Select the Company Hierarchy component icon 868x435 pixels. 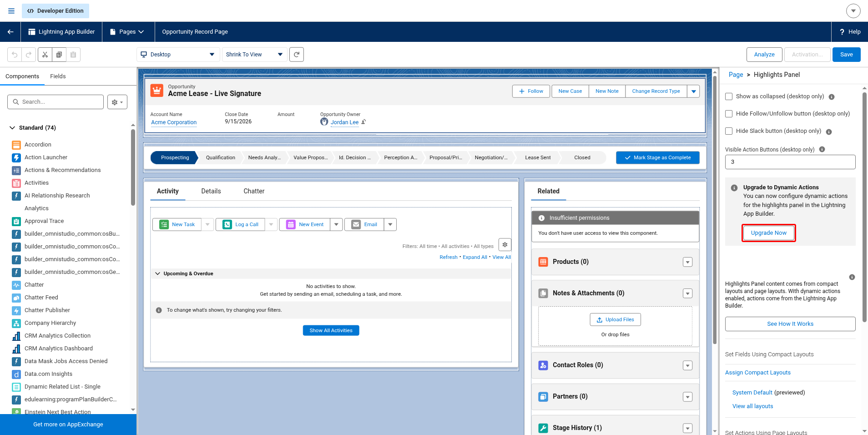pyautogui.click(x=16, y=323)
